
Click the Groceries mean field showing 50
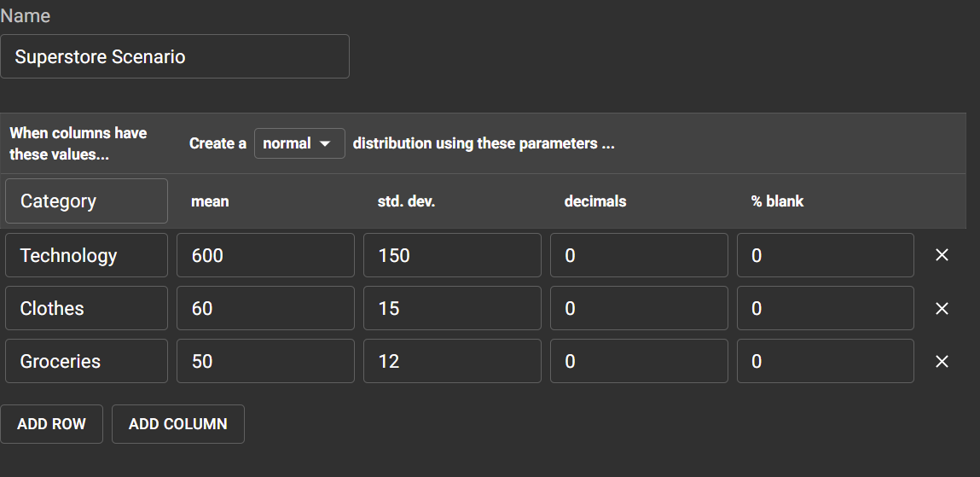265,361
